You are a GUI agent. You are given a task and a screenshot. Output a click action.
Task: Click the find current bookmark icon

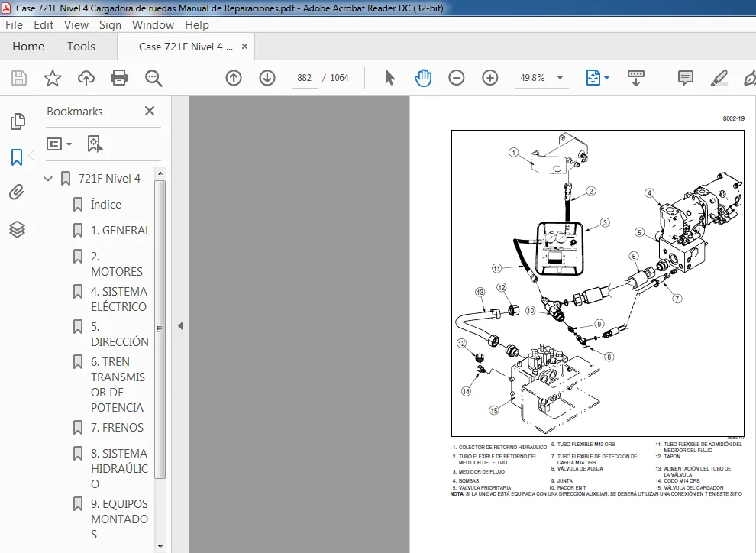tap(95, 144)
